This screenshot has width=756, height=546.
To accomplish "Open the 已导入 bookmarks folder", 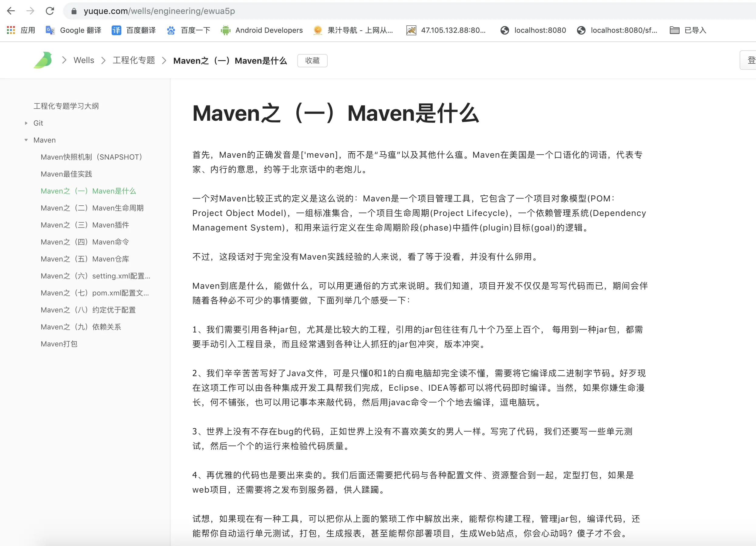I will click(x=688, y=30).
